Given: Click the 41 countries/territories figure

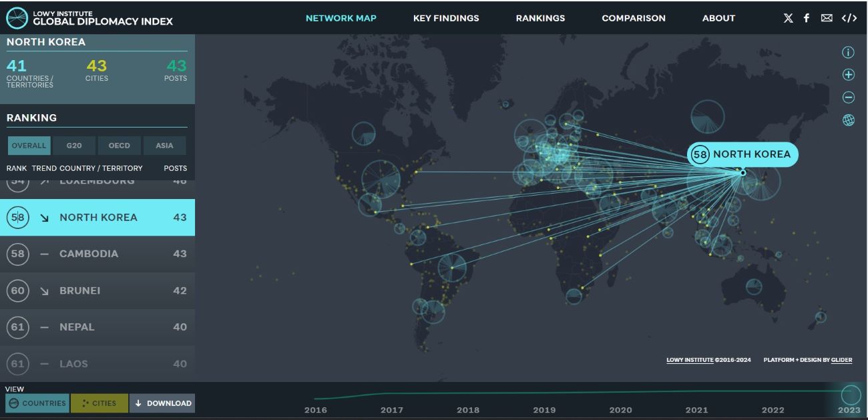Looking at the screenshot, I should coord(17,65).
